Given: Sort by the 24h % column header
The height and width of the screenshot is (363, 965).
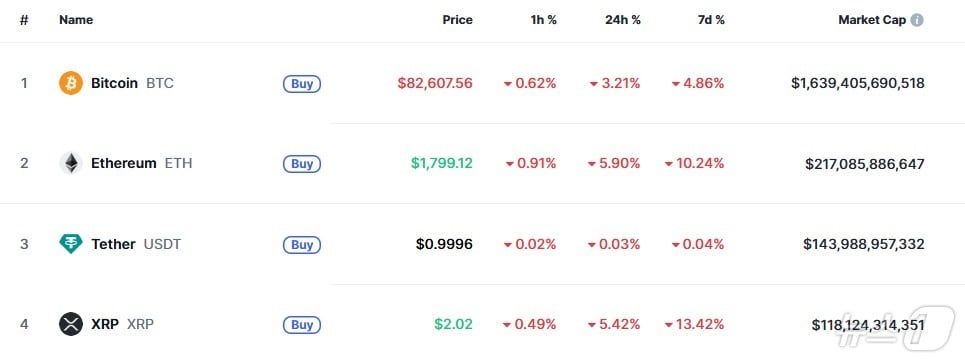Looking at the screenshot, I should coord(623,20).
